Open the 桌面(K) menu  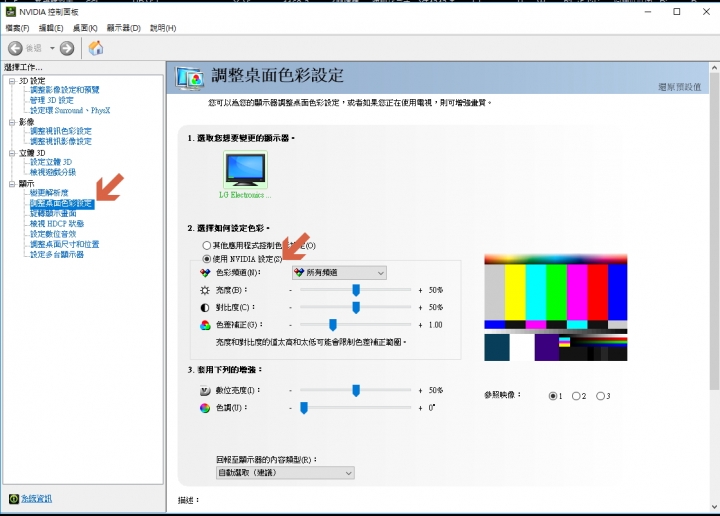pos(85,28)
